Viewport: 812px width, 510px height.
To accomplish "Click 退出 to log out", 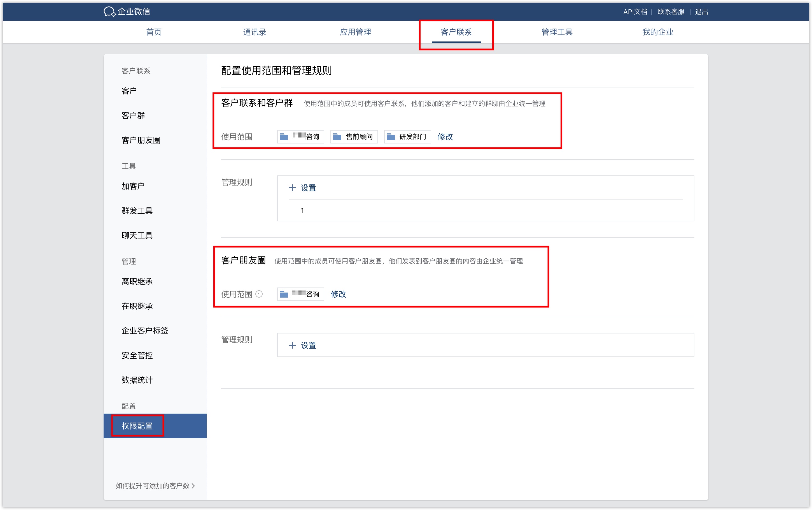I will (701, 12).
